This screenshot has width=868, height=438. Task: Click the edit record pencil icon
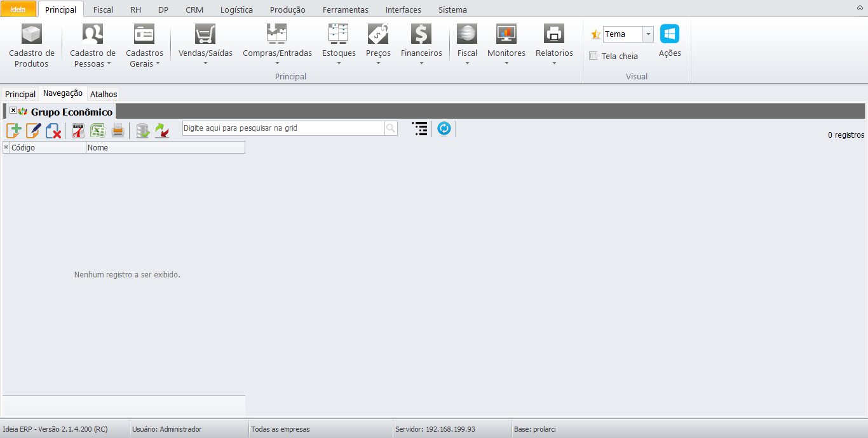(x=34, y=131)
